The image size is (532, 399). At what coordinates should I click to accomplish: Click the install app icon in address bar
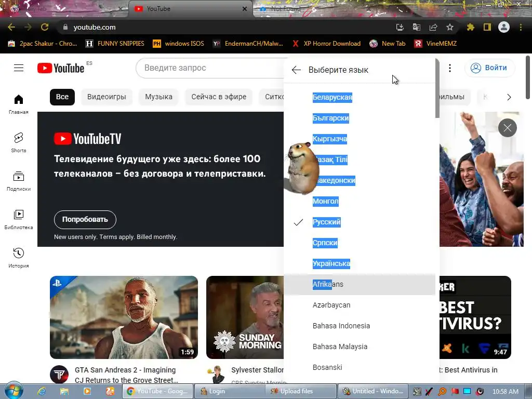tap(400, 27)
